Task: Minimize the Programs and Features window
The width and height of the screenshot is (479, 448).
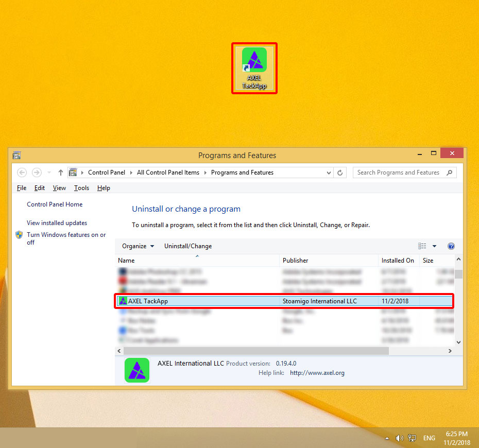Action: [x=420, y=153]
